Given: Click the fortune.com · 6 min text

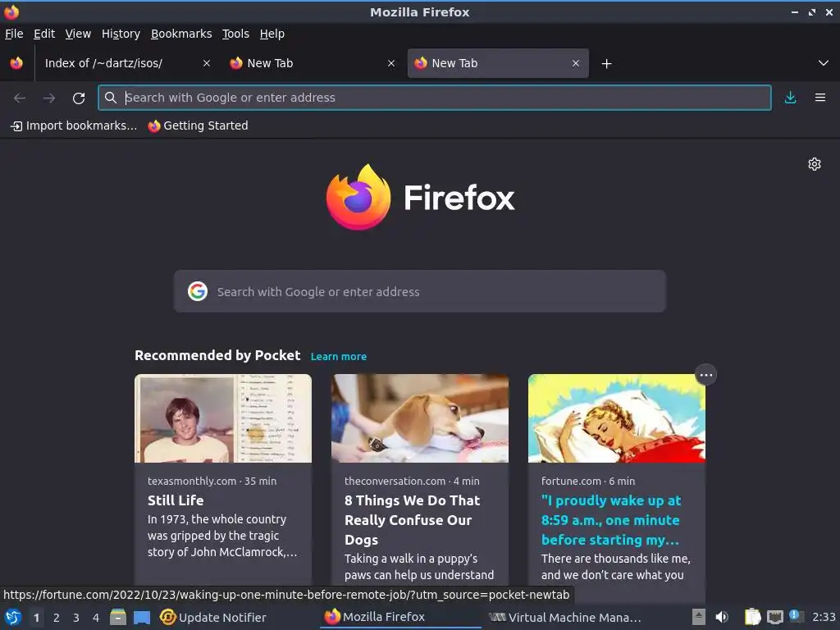Looking at the screenshot, I should tap(587, 481).
